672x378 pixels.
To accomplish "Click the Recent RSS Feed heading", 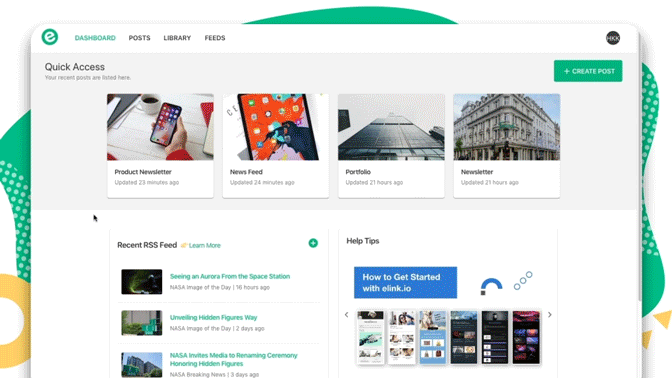I will coord(147,245).
